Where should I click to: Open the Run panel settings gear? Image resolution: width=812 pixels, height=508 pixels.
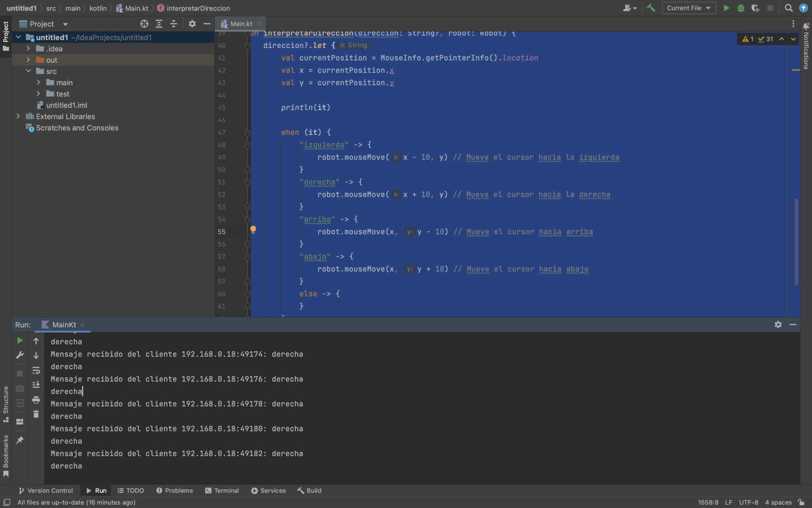778,324
